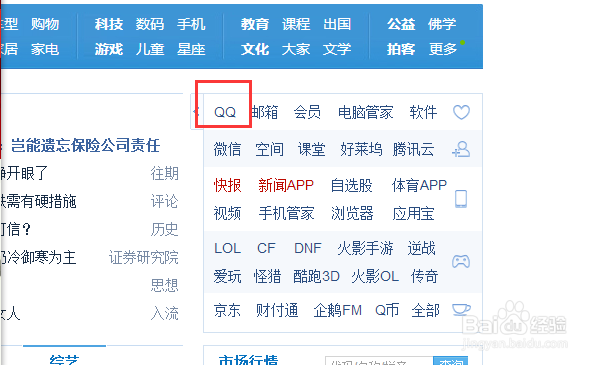This screenshot has width=603, height=365.
Task: Open 传奇 link
Action: [x=424, y=276]
